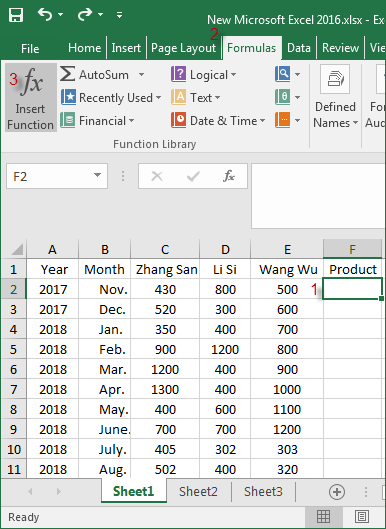Open the Logical functions menu
Image resolution: width=386 pixels, height=529 pixels.
pos(203,74)
